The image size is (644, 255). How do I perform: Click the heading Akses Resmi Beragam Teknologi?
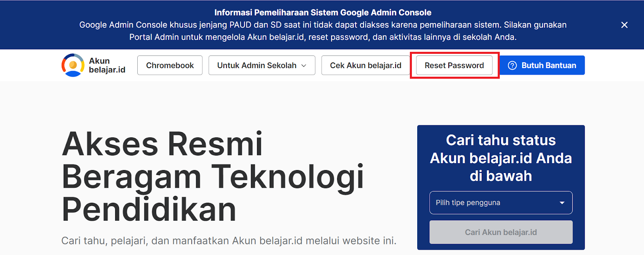point(212,176)
